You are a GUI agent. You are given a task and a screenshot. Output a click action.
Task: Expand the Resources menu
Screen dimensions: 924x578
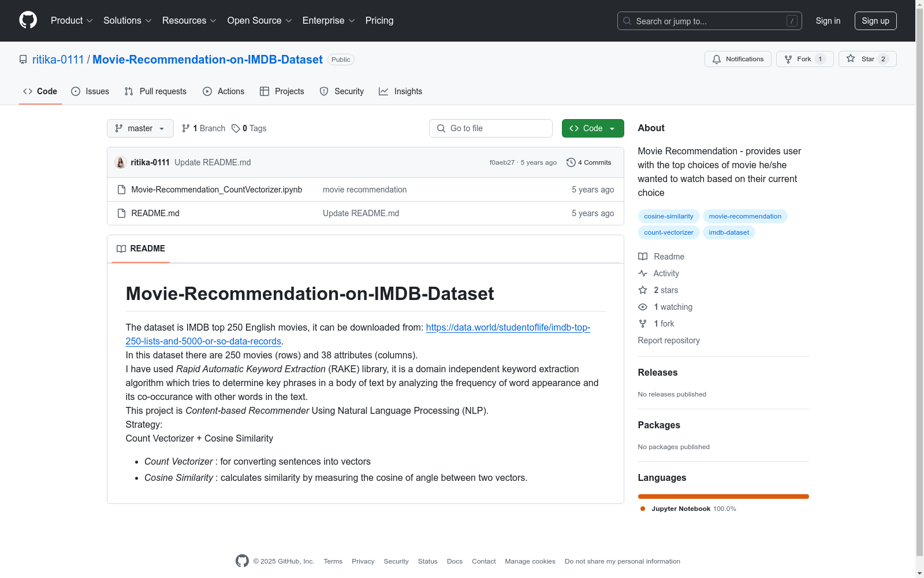(189, 20)
